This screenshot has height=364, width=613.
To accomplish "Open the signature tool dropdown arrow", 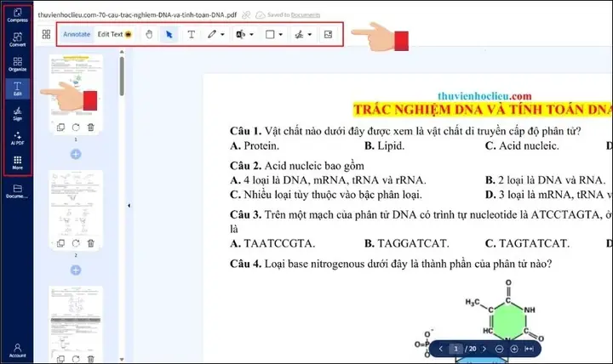I will (x=310, y=34).
